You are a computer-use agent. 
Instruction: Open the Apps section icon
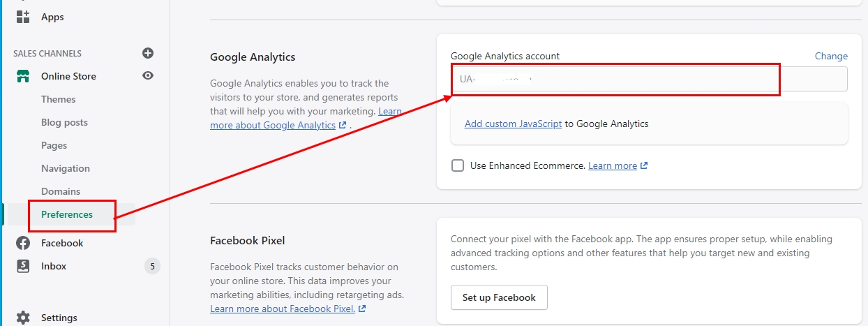pyautogui.click(x=23, y=17)
